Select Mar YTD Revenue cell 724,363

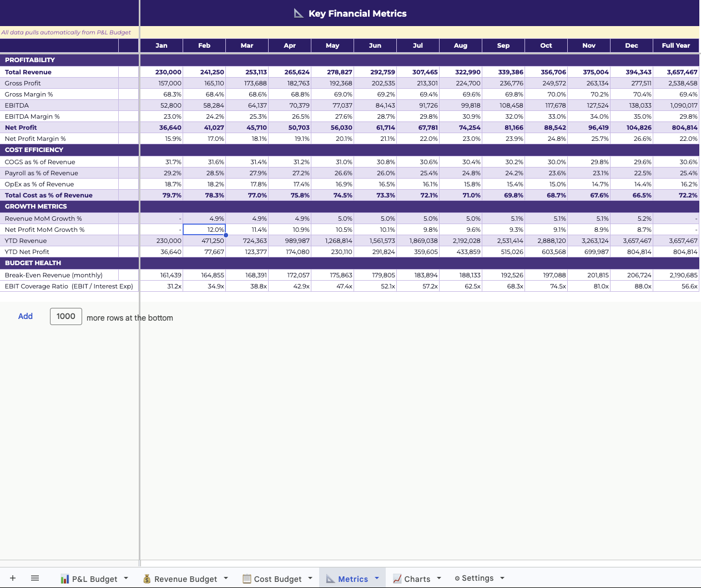[247, 241]
